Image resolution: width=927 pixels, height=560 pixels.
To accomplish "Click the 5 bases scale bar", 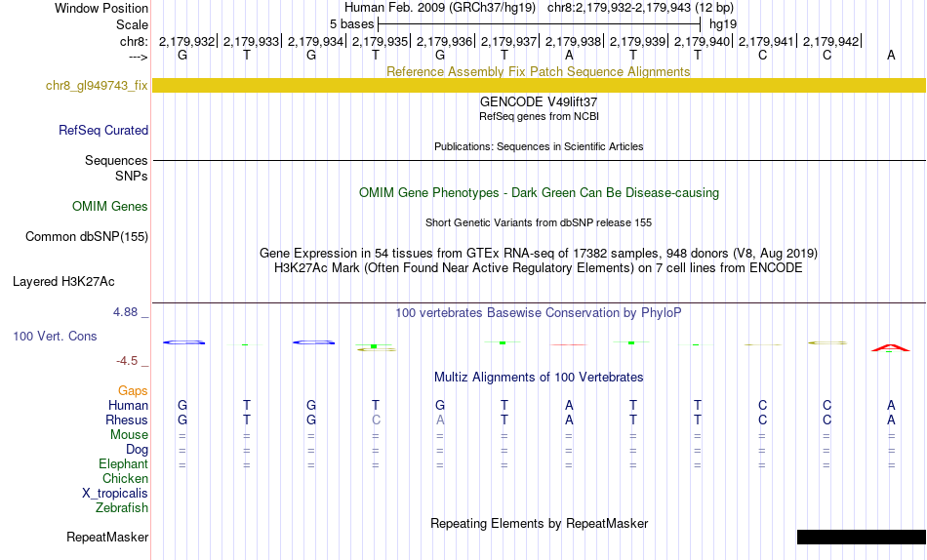I will click(539, 24).
